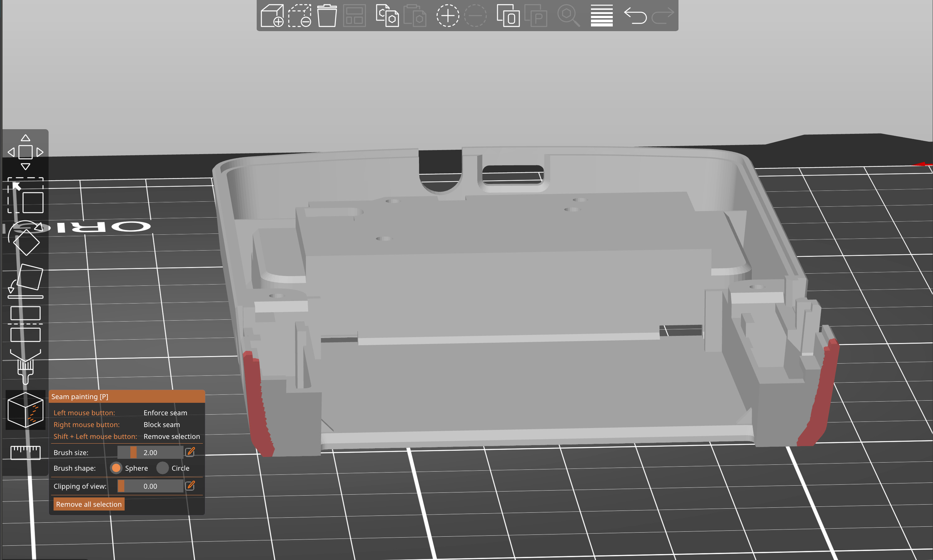Click the Add model icon
This screenshot has height=560, width=933.
[272, 16]
